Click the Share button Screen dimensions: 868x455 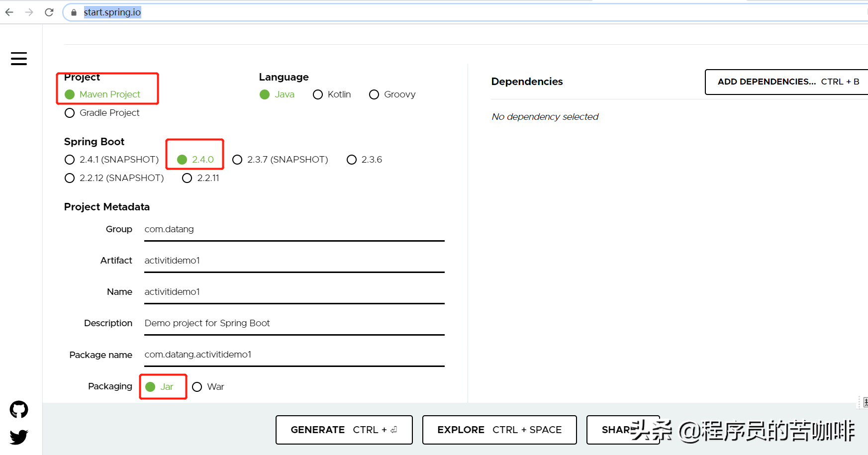click(x=623, y=430)
